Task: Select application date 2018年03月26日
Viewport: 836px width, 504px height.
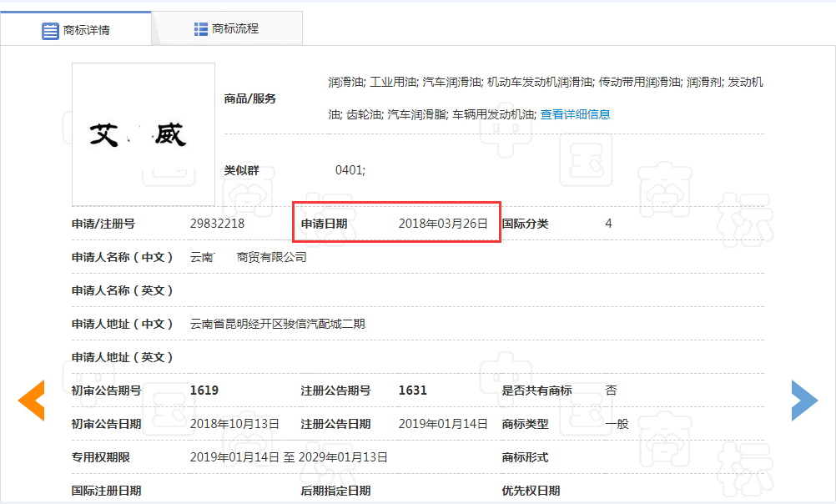Action: pyautogui.click(x=443, y=224)
